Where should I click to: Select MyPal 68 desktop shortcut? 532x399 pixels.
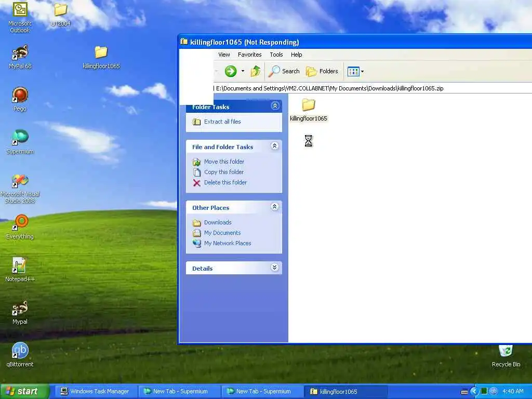click(20, 57)
